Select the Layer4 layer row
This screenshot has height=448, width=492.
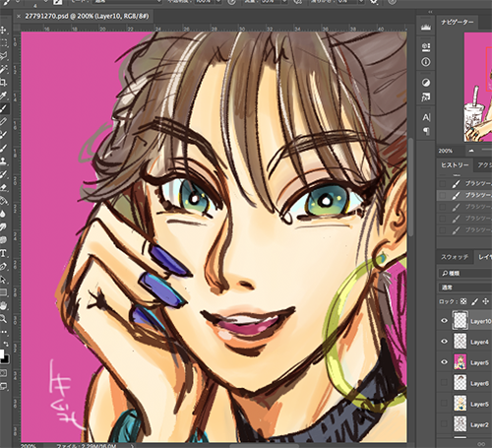(465, 342)
